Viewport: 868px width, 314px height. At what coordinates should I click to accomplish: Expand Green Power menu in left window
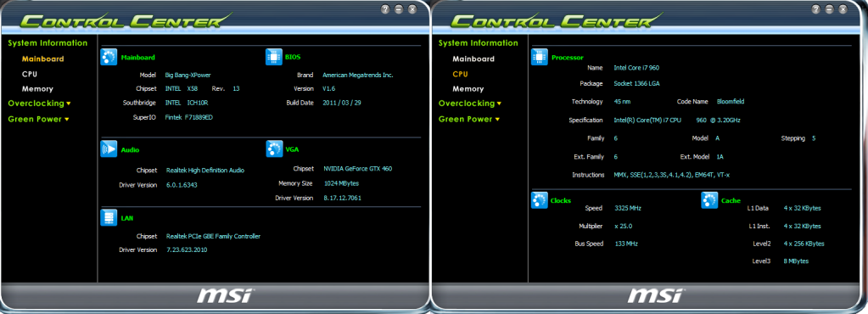[x=39, y=119]
